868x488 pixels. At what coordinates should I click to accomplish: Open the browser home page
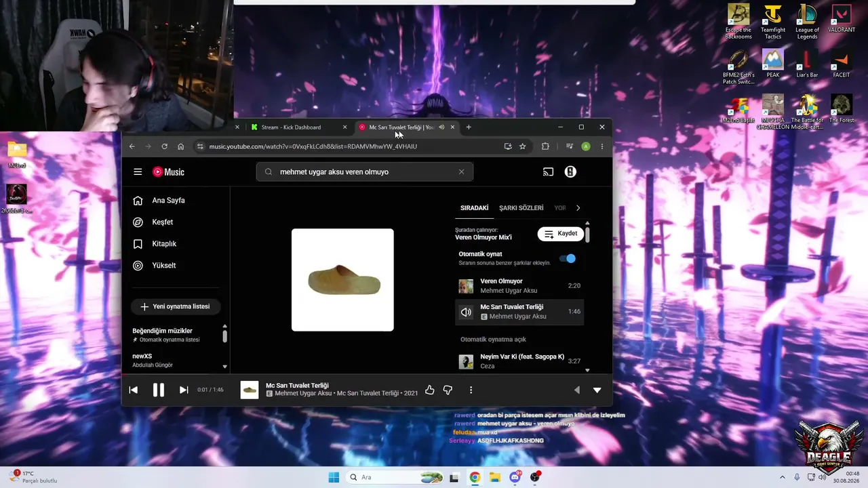coord(181,146)
